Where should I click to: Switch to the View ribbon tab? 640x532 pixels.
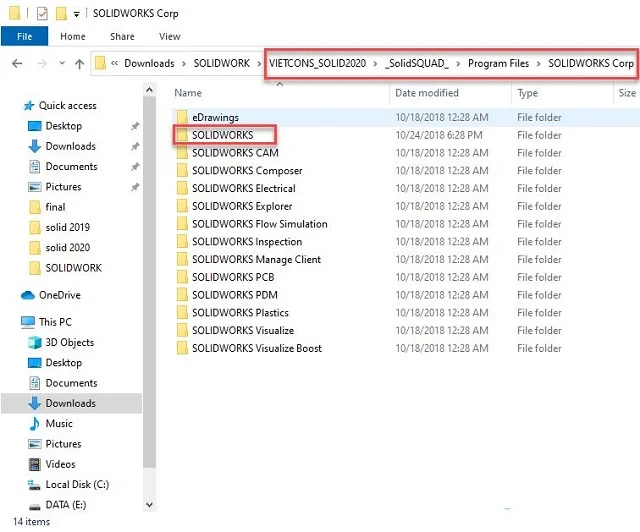coord(169,36)
